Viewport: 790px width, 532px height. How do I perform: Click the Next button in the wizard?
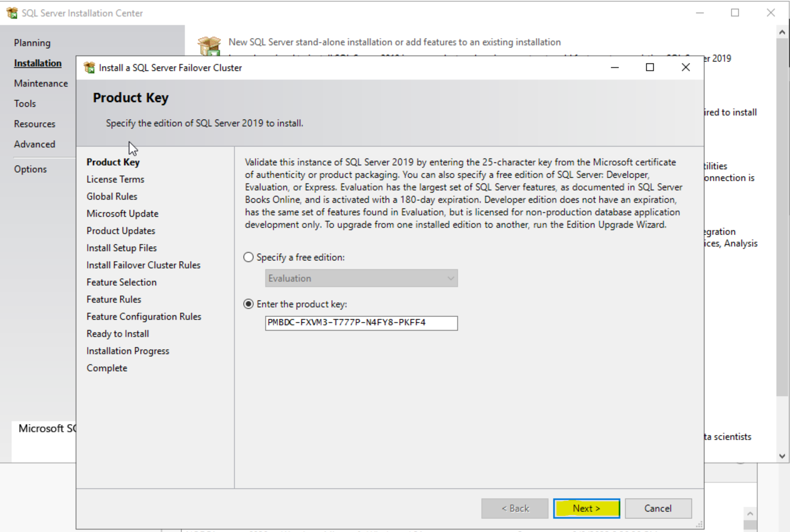point(586,508)
